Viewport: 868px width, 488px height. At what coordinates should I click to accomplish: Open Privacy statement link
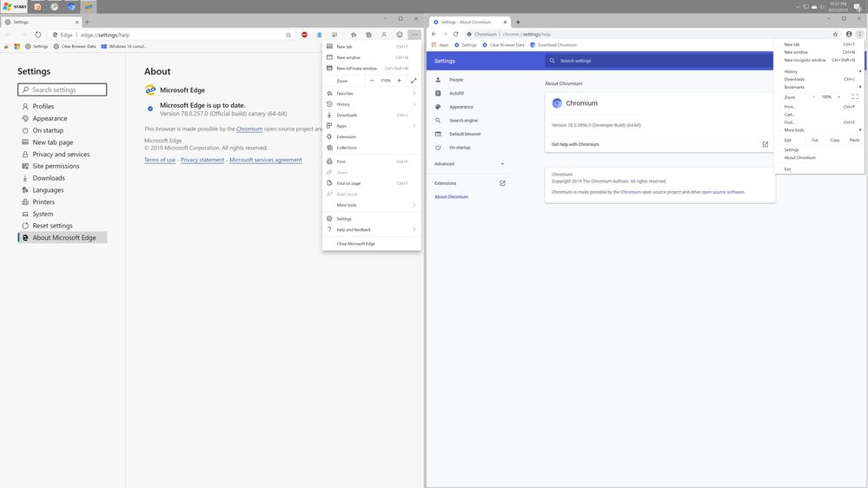click(x=202, y=160)
